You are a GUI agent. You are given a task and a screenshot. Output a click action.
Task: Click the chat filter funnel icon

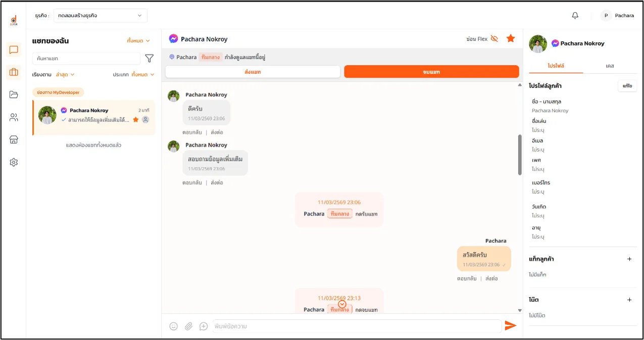pyautogui.click(x=149, y=59)
